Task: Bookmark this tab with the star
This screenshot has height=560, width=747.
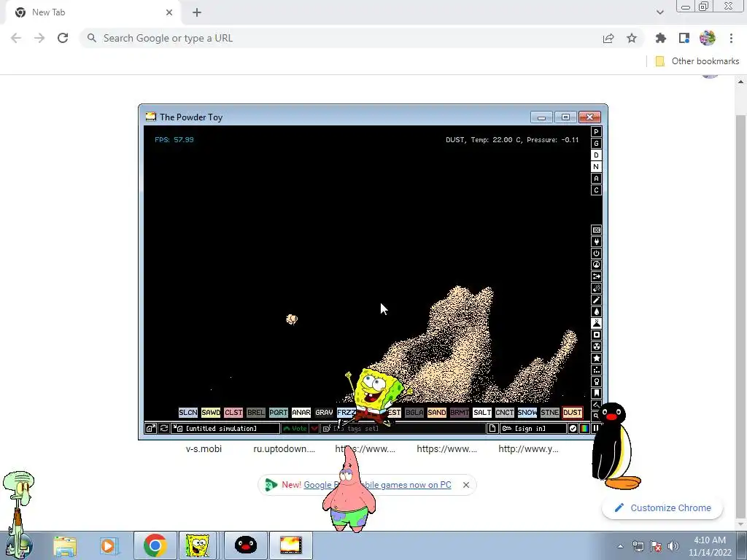Action: click(x=632, y=38)
